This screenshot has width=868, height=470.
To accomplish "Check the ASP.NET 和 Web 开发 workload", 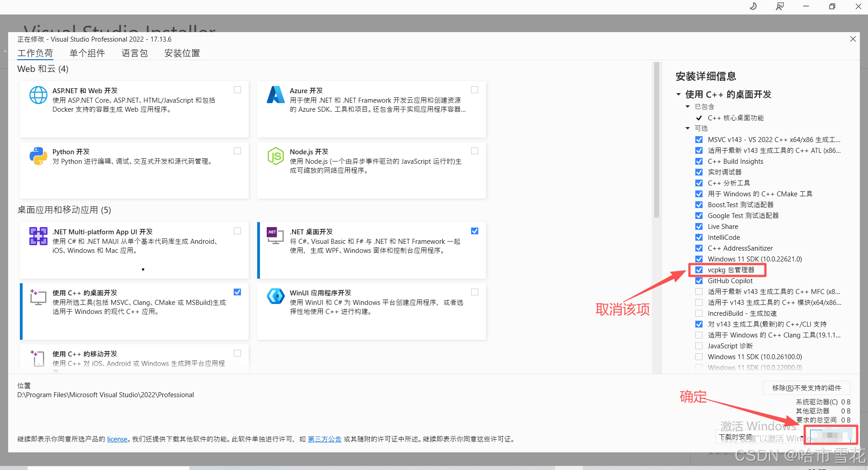I will point(237,90).
